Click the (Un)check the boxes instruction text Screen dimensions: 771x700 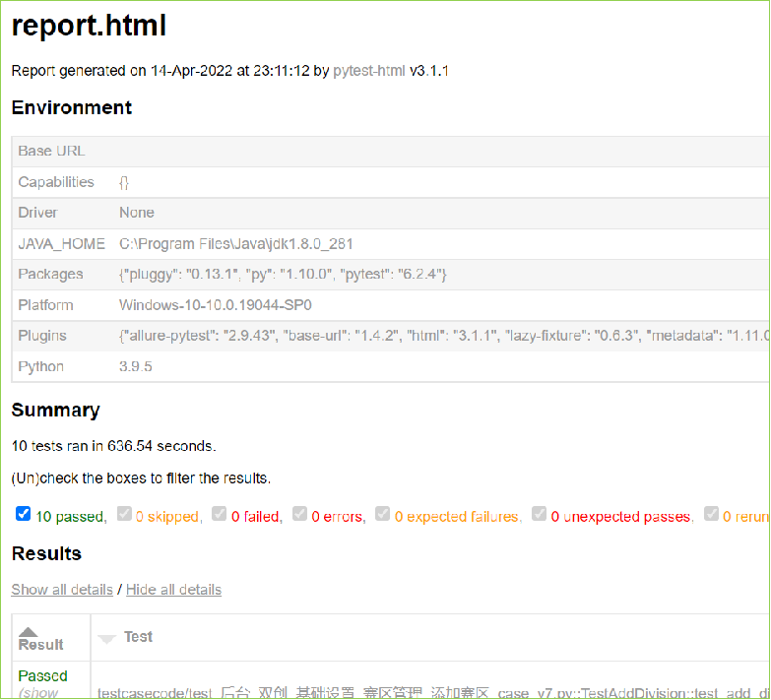[x=141, y=478]
